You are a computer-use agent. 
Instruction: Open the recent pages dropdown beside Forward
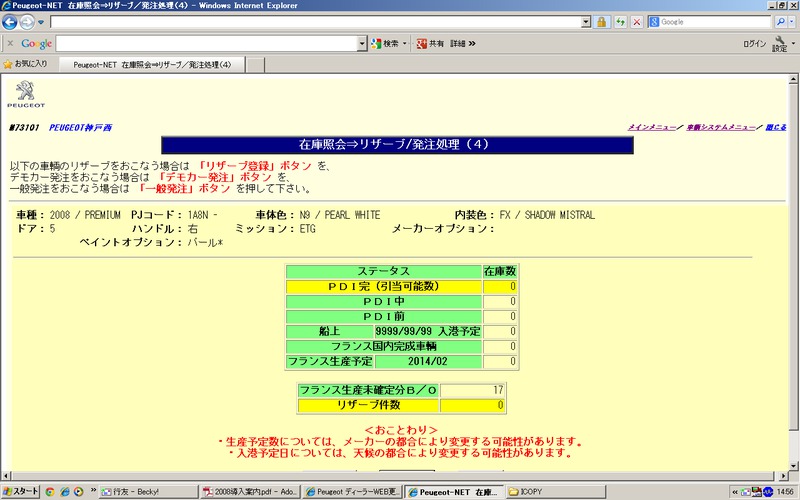(41, 22)
